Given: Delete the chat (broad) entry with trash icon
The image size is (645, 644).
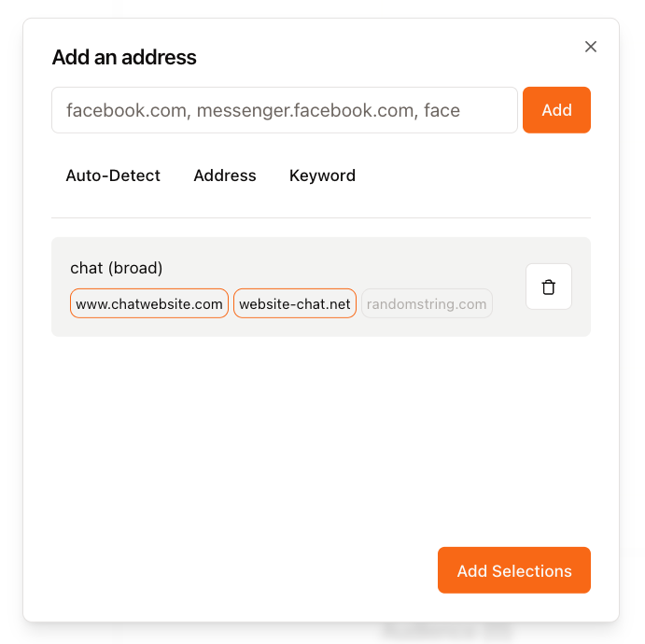Looking at the screenshot, I should click(549, 287).
